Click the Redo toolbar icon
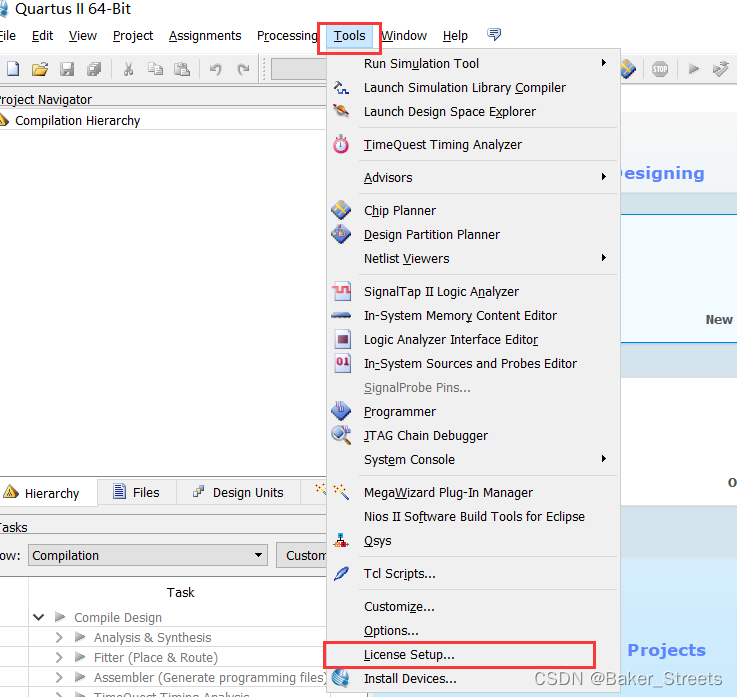 tap(243, 70)
